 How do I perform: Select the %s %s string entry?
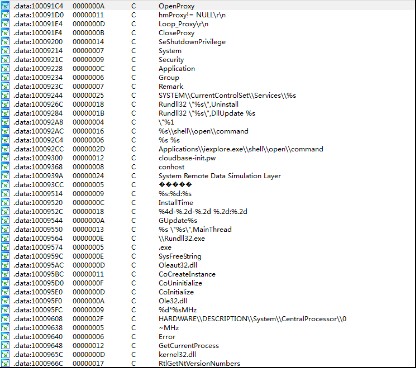pyautogui.click(x=169, y=140)
